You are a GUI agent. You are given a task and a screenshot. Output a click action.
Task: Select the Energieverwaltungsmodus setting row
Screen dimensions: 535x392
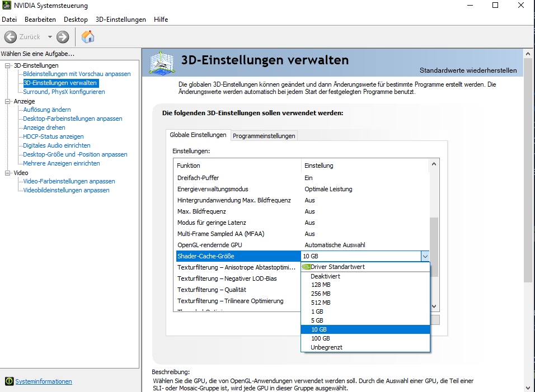click(213, 189)
